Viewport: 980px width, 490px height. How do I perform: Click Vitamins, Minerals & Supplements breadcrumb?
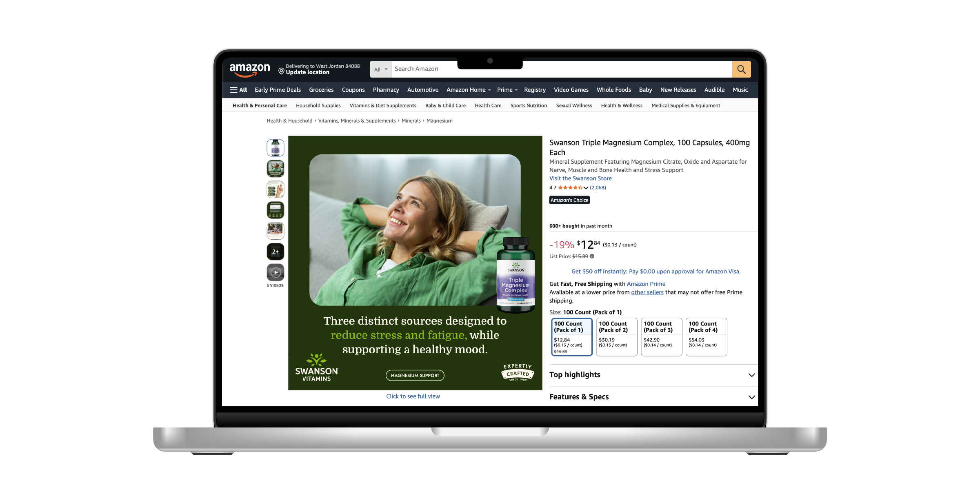357,121
